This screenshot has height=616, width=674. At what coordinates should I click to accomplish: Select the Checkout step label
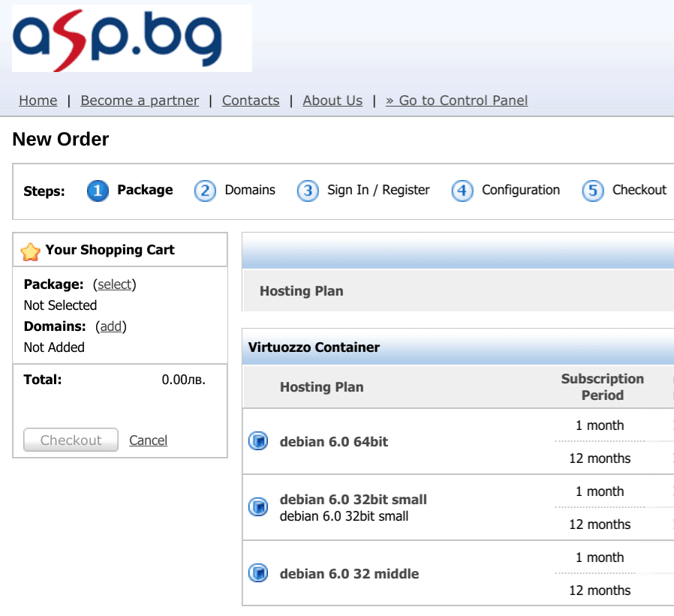(x=639, y=190)
